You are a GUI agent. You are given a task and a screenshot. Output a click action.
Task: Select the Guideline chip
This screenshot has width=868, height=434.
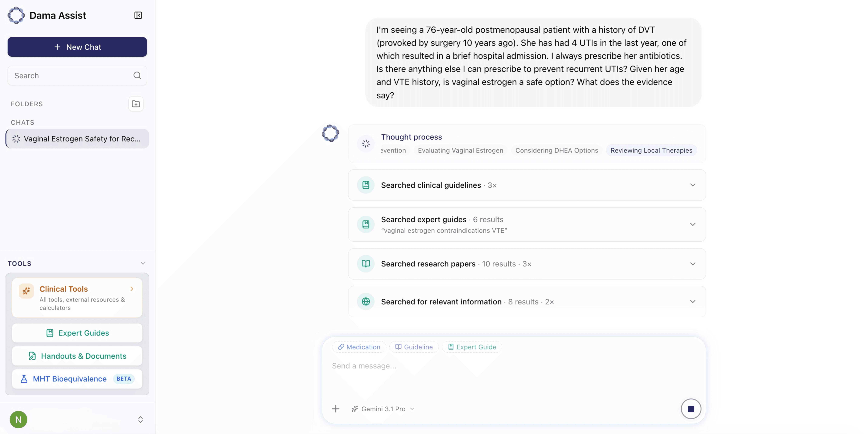tap(414, 347)
